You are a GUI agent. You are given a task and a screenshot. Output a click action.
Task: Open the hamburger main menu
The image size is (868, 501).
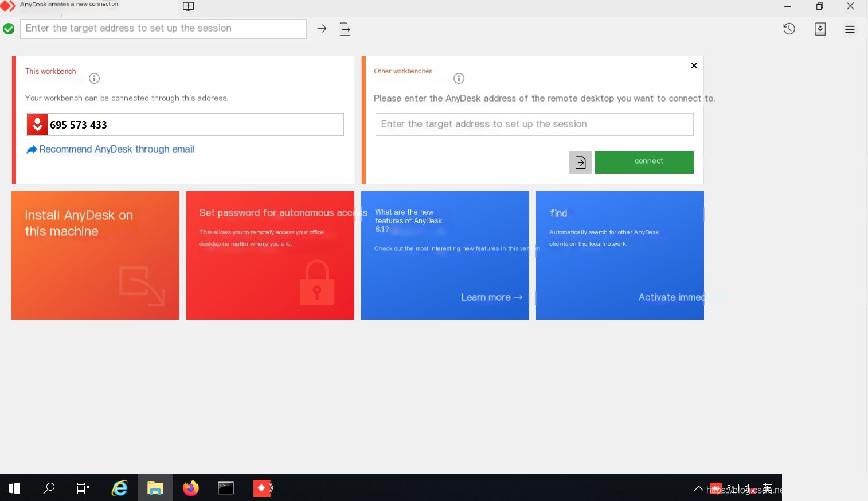[x=850, y=29]
